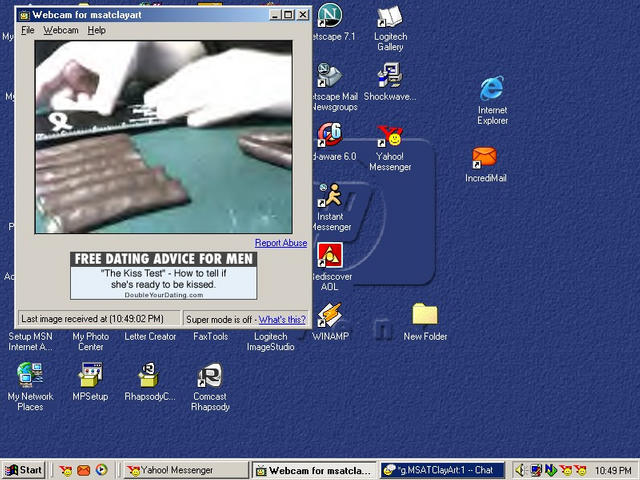The image size is (640, 480).
Task: Click the What's this? link
Action: [x=282, y=320]
